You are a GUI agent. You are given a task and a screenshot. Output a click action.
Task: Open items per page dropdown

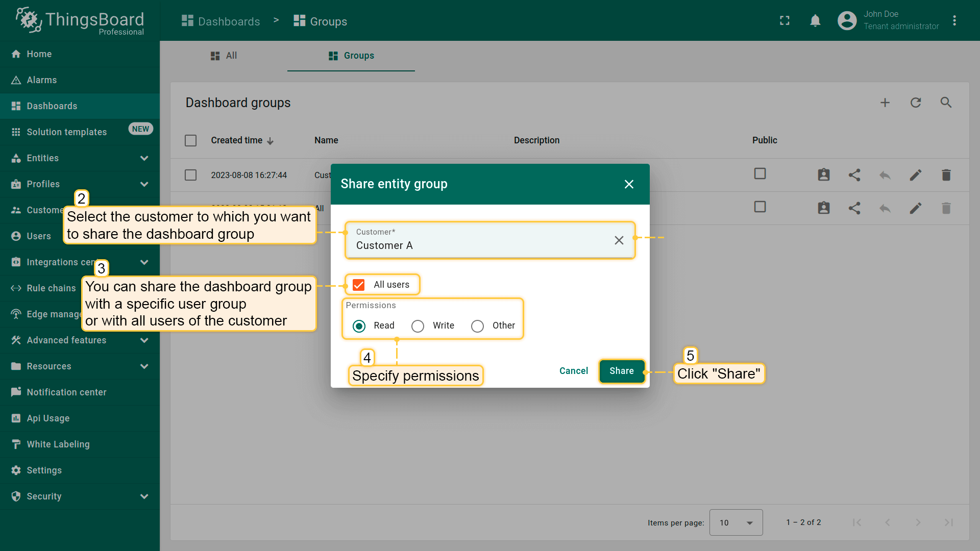click(736, 522)
